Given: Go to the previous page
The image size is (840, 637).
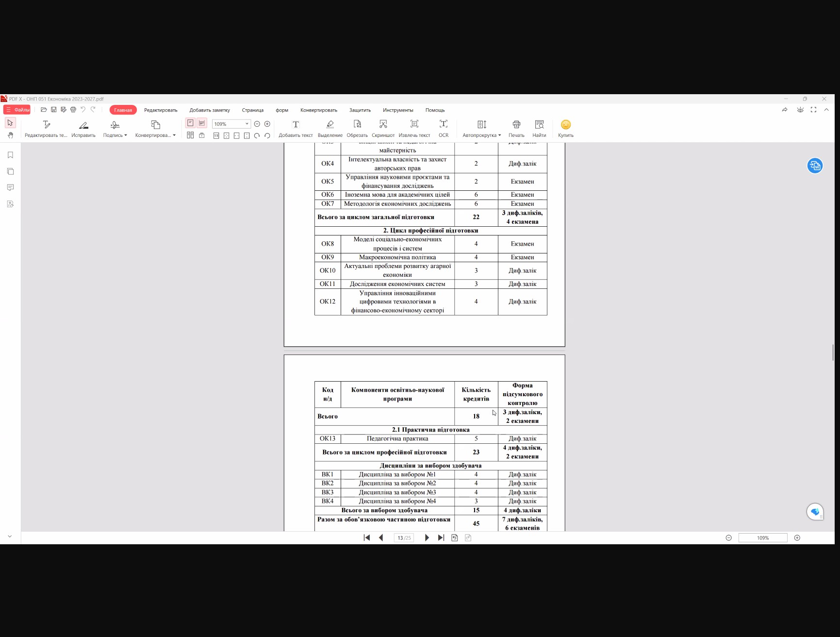Looking at the screenshot, I should pos(381,537).
